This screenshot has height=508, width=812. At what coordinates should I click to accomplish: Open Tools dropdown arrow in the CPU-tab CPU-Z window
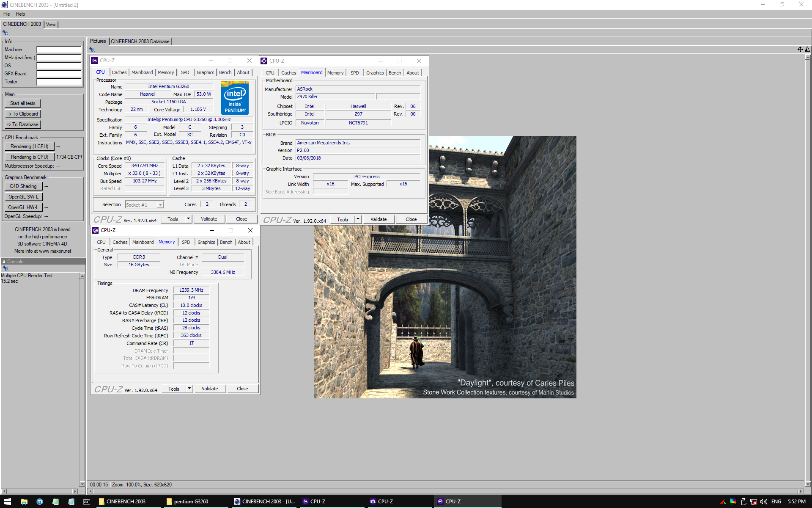pyautogui.click(x=189, y=219)
